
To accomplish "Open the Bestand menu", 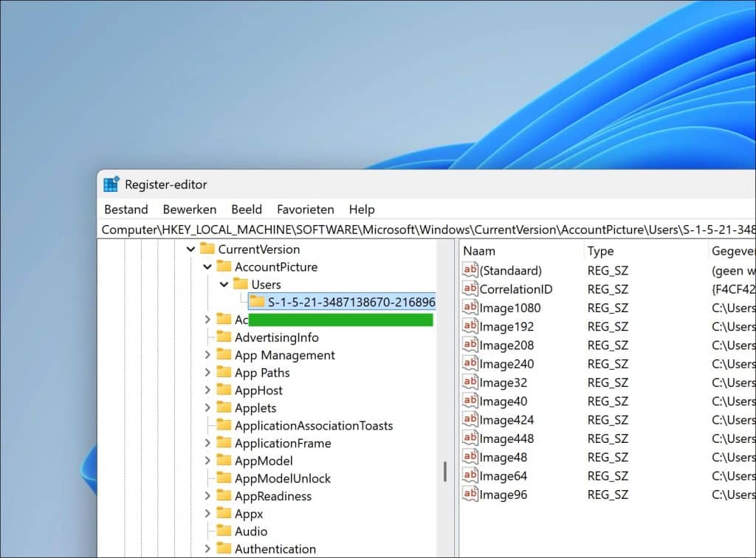I will coord(126,209).
